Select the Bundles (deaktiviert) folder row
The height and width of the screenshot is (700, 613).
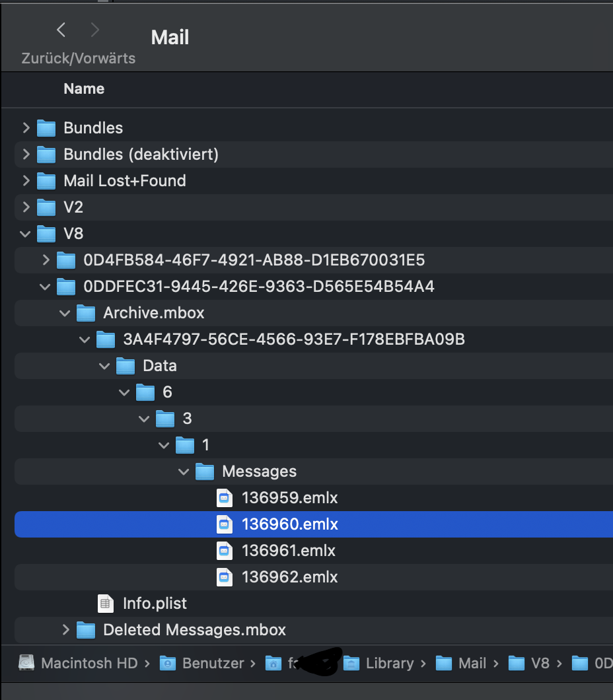141,154
